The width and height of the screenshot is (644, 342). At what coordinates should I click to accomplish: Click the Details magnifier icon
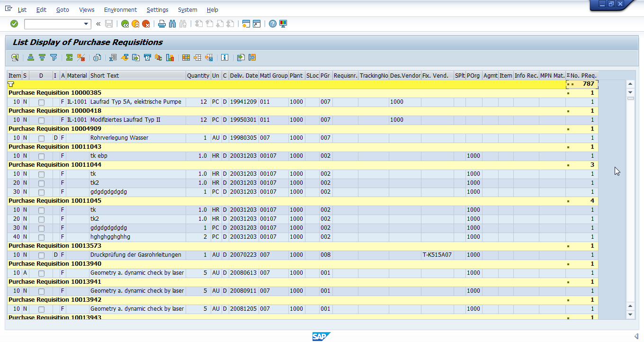(15, 57)
